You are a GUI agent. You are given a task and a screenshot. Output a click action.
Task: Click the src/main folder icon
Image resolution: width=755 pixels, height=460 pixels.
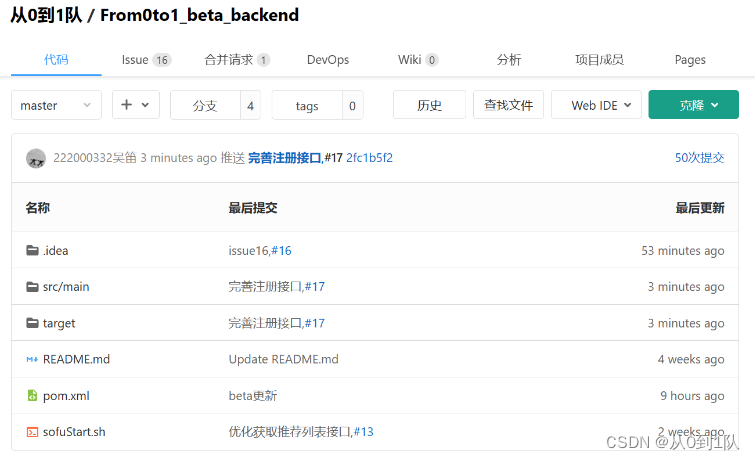(32, 287)
